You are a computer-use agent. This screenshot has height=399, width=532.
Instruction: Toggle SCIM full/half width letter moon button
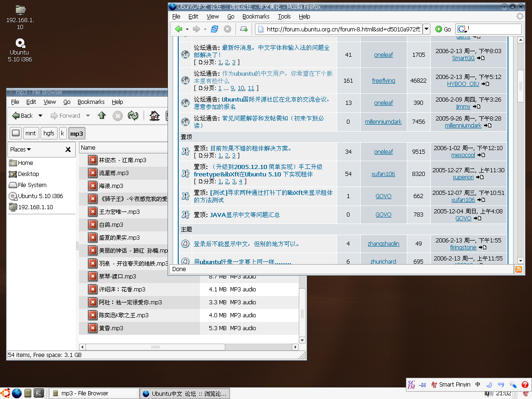tap(489, 384)
